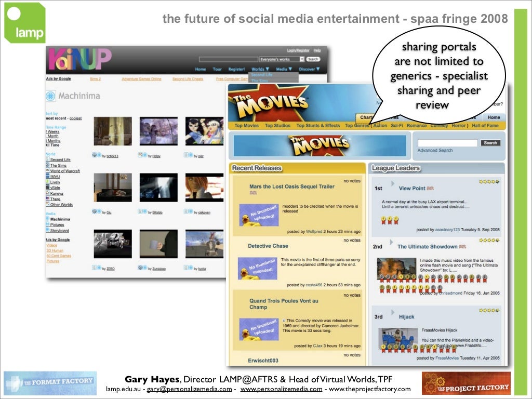Open the Sci-Fi genre link
532x399 pixels.
point(396,126)
